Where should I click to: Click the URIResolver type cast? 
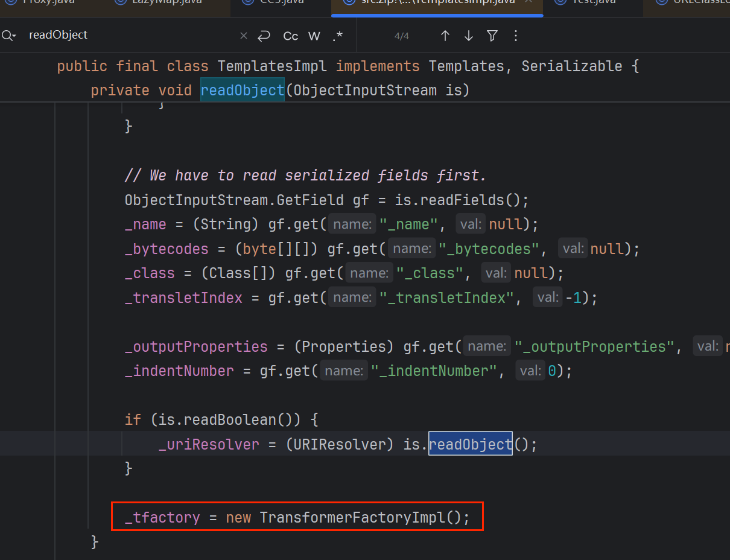[335, 444]
